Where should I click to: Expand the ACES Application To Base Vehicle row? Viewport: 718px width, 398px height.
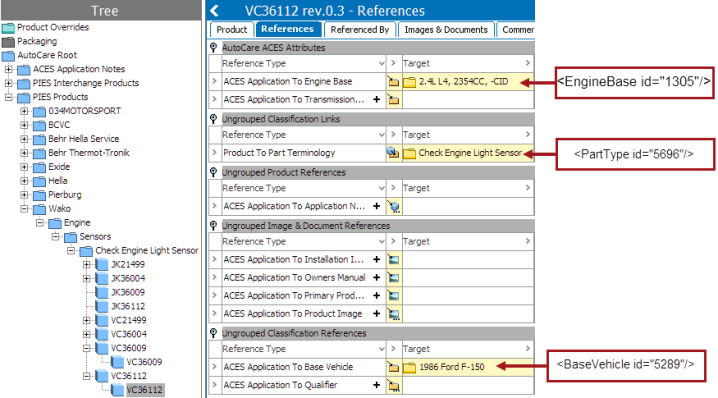tap(214, 367)
